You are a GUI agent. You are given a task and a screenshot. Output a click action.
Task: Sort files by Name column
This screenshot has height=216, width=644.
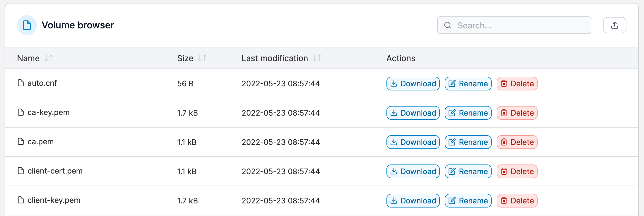click(48, 58)
